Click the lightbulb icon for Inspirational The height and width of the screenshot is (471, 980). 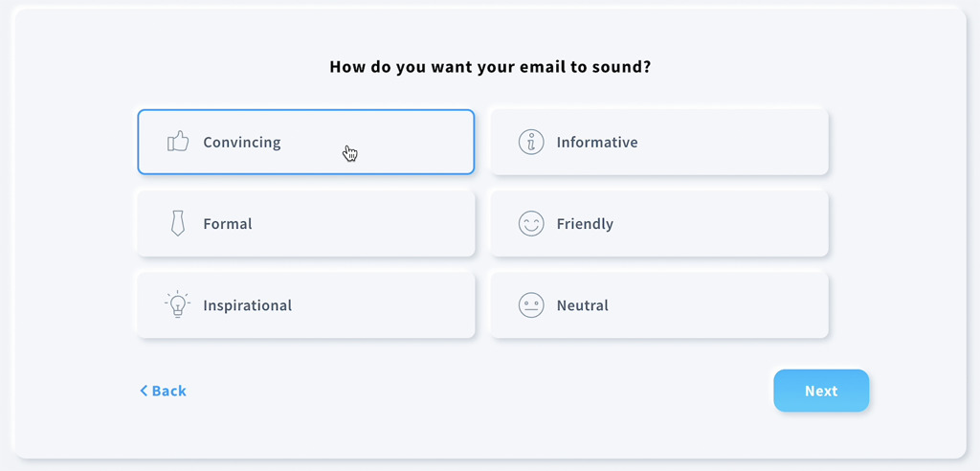coord(178,304)
